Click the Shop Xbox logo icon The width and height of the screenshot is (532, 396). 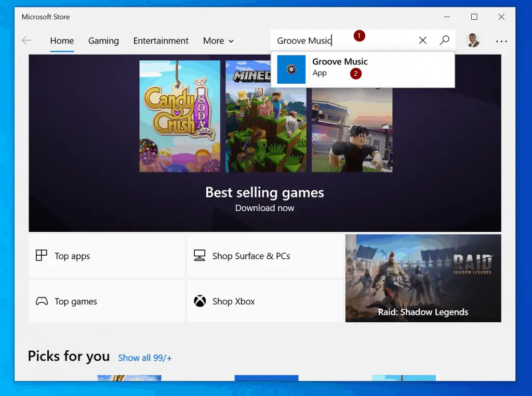coord(200,301)
